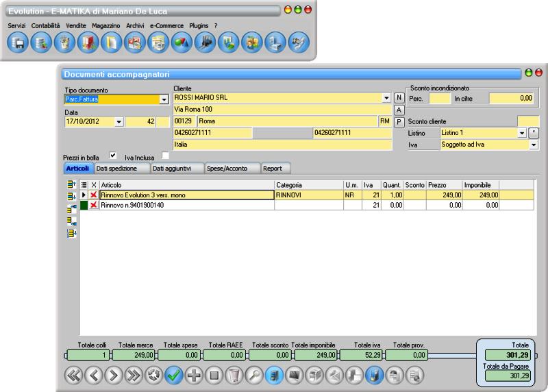This screenshot has height=392, width=548.
Task: Click the In cifre 0,00 field
Action: (x=511, y=99)
